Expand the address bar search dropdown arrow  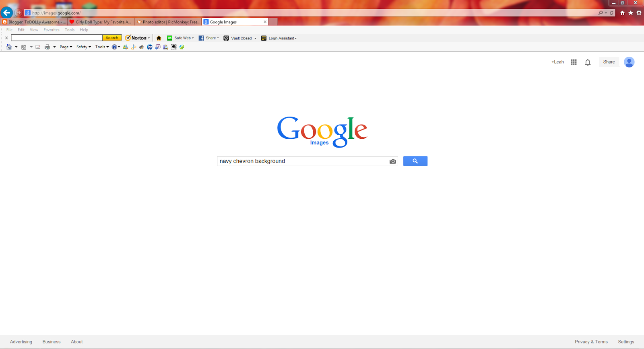[x=606, y=13]
